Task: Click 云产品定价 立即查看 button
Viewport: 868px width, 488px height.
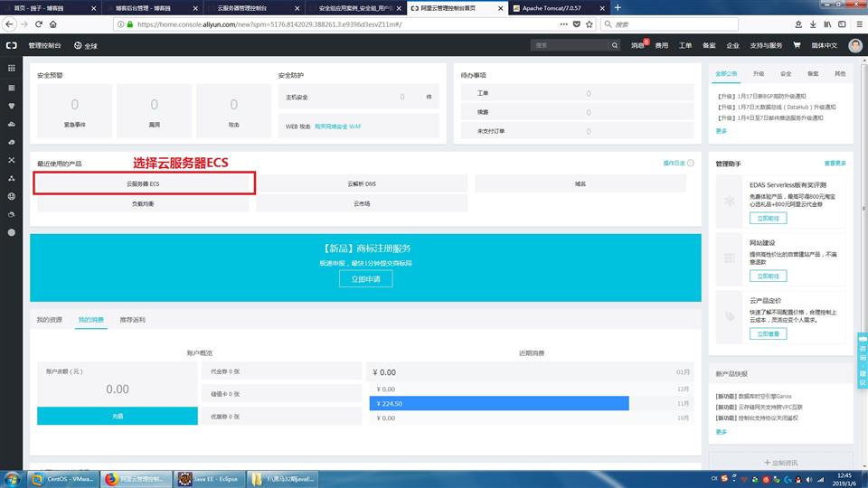Action: point(768,333)
